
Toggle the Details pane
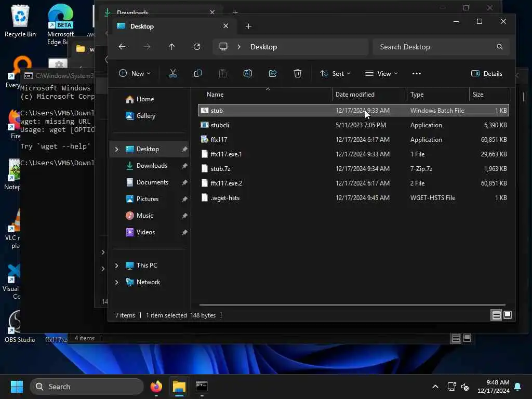486,74
